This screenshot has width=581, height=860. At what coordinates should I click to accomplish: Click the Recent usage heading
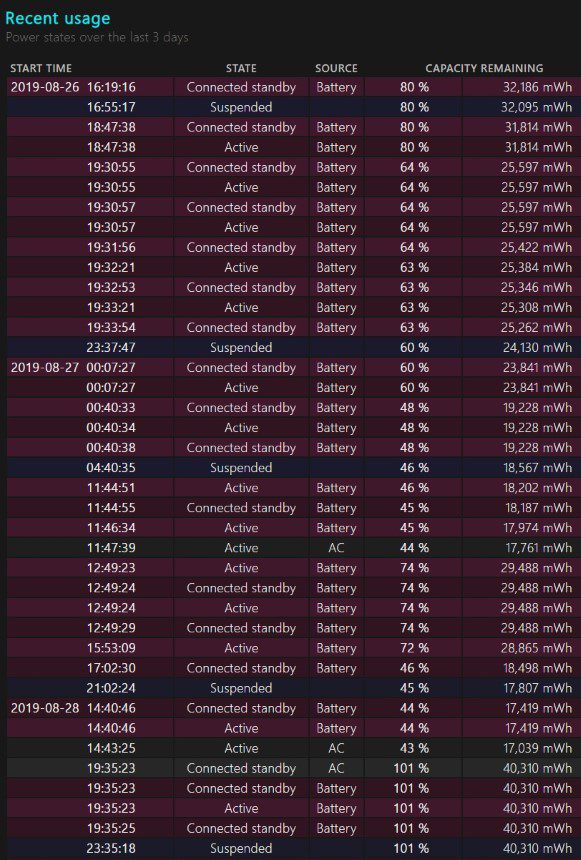pos(58,18)
